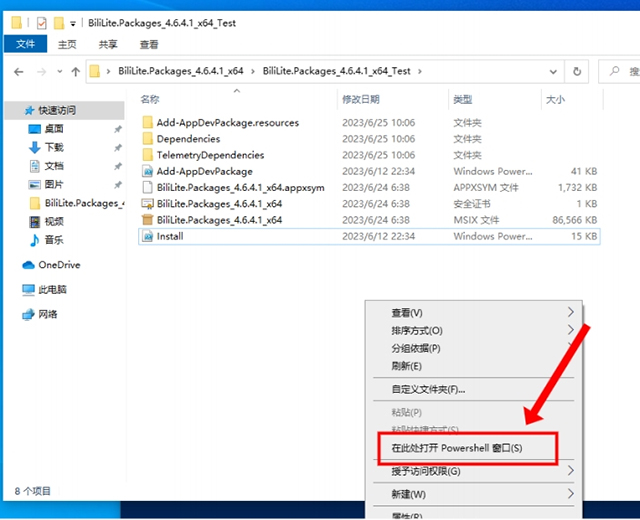This screenshot has width=640, height=520.
Task: Click the 网络 network icon
Action: pos(28,315)
